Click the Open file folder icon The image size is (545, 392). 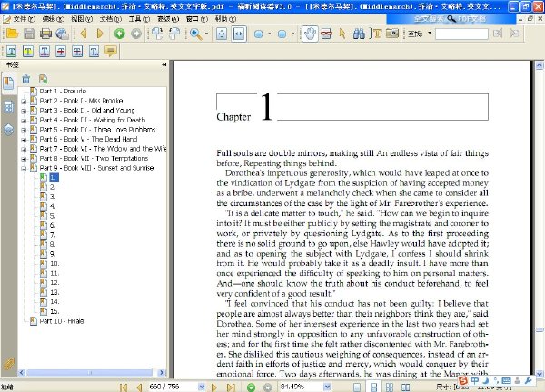coord(12,34)
